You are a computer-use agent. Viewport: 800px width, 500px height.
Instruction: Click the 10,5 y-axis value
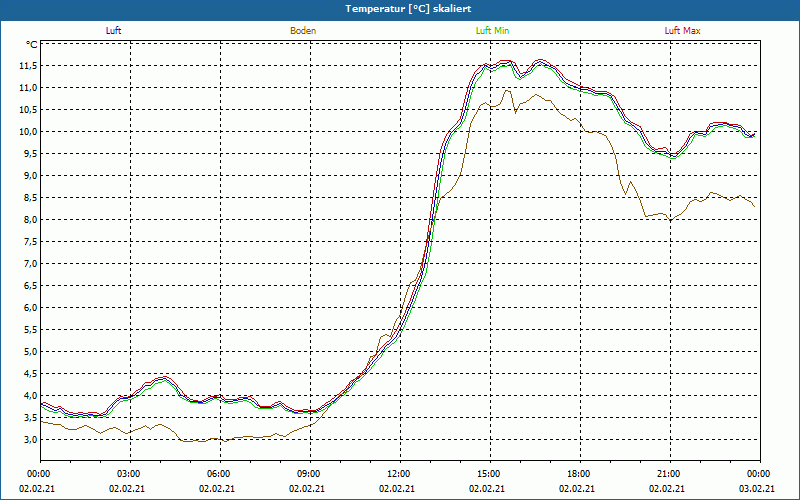pyautogui.click(x=28, y=110)
